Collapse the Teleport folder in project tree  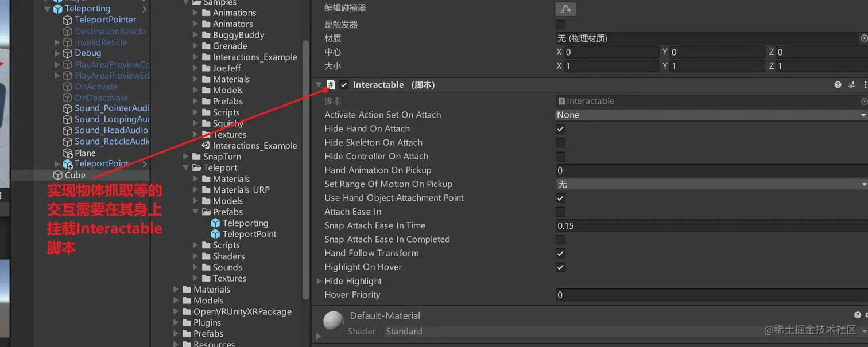[x=186, y=168]
